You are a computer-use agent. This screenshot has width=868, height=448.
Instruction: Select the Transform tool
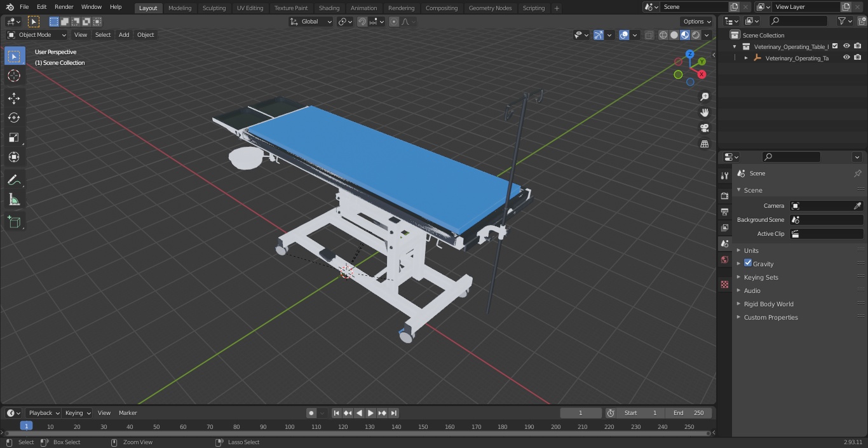[14, 157]
